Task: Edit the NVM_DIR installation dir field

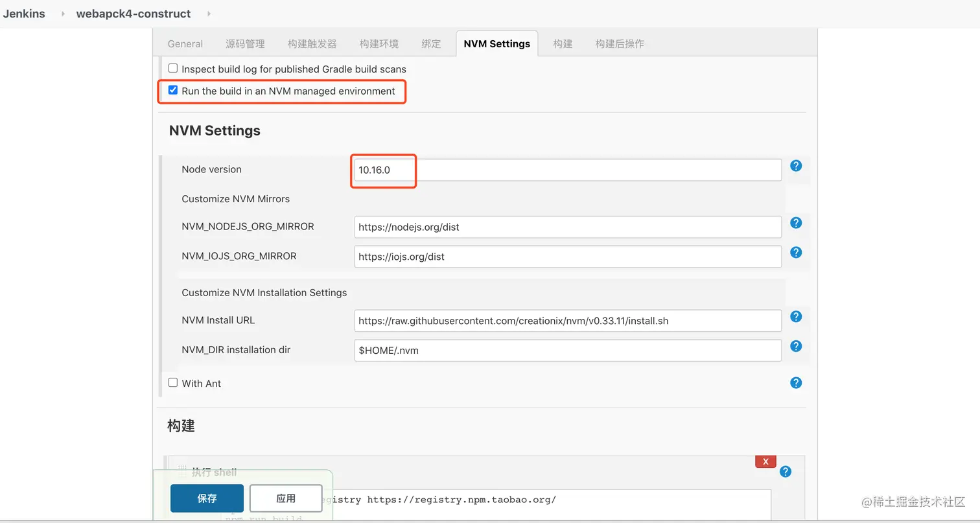Action: point(568,351)
